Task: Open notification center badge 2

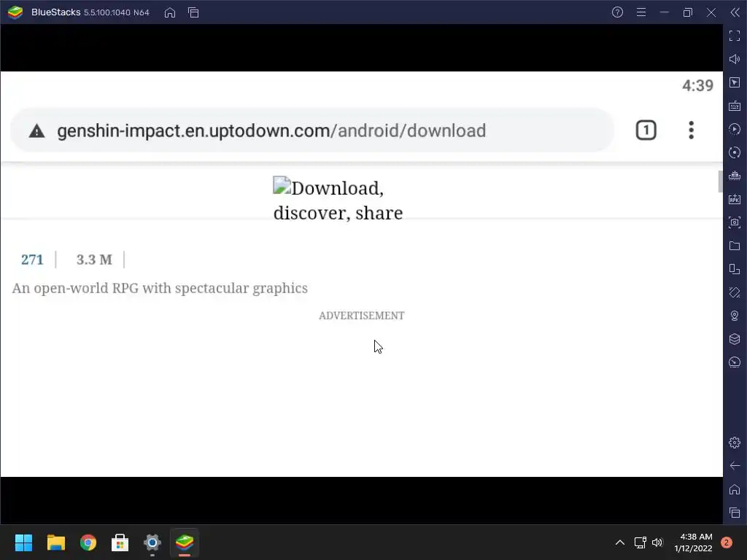Action: [x=727, y=542]
